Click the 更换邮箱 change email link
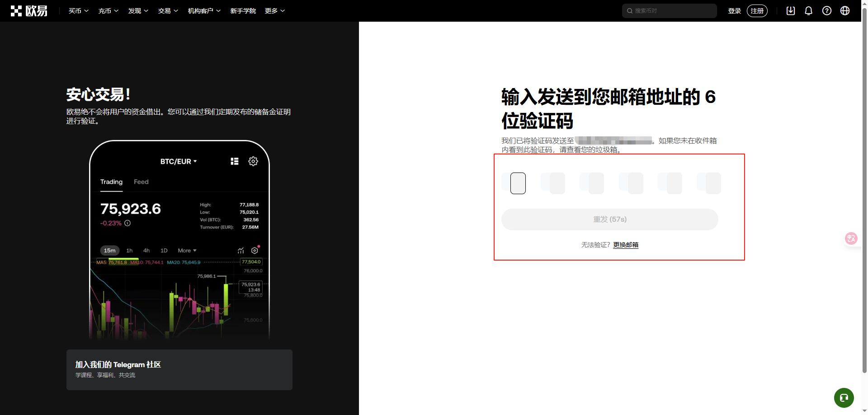The width and height of the screenshot is (868, 415). 626,244
